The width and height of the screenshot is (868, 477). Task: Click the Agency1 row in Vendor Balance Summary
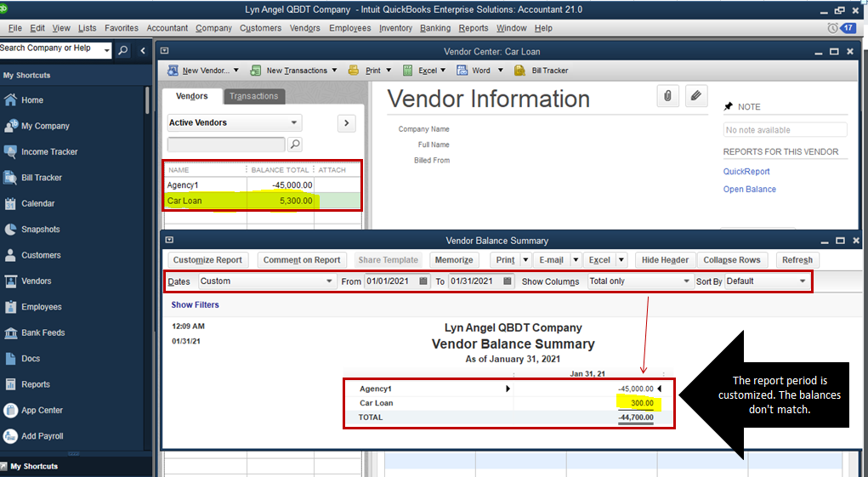click(508, 389)
